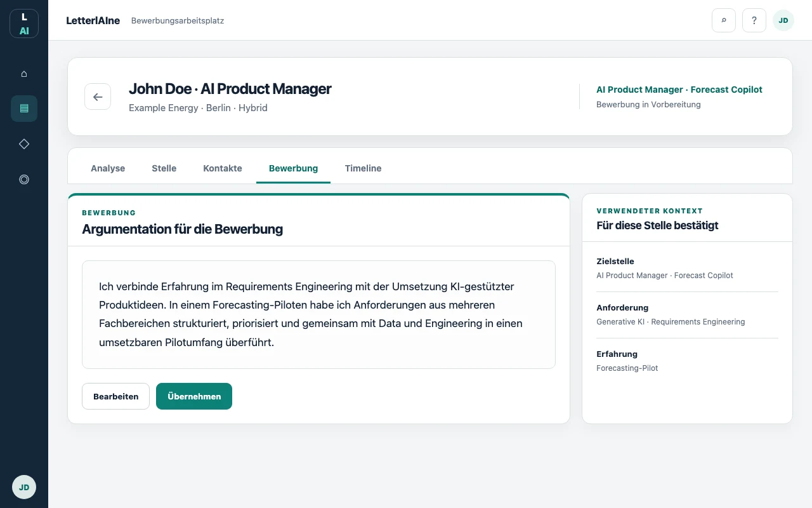Select the Bewerbung tab

tap(293, 168)
